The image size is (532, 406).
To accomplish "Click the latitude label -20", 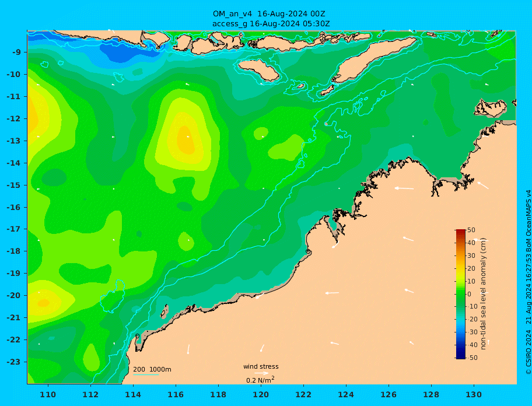I will coord(13,295).
